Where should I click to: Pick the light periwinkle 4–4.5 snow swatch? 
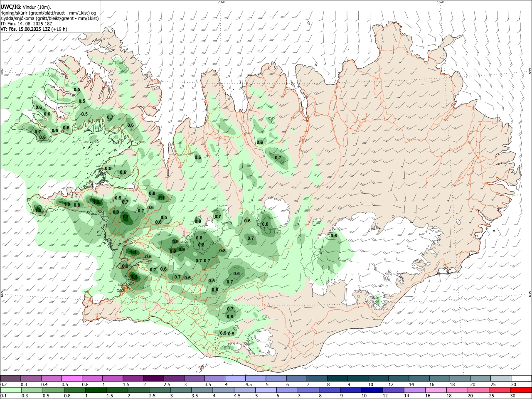235,378
